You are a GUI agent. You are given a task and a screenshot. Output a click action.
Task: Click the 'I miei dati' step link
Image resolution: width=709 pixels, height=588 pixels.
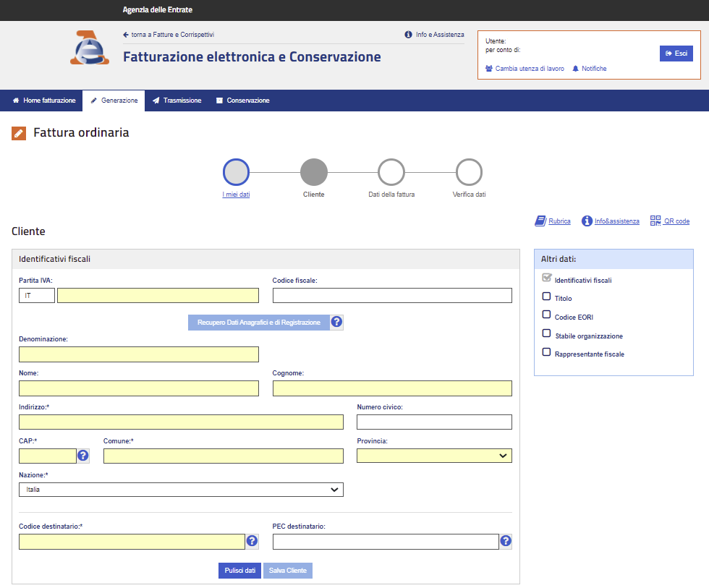(236, 195)
